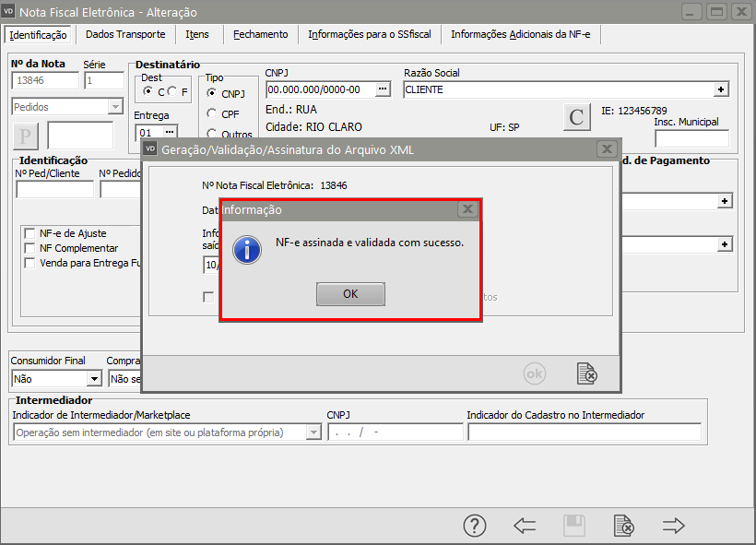
Task: Click the round ok icon in XML dialog
Action: click(534, 373)
